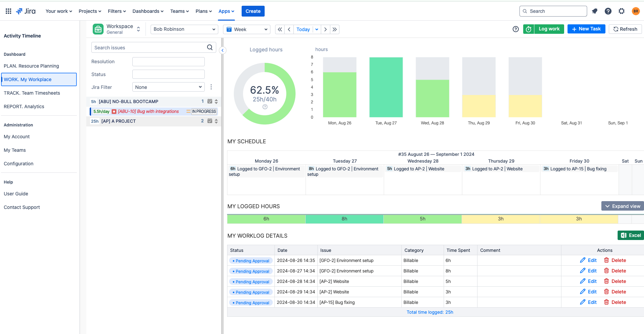Open Jira settings via the gear icon
Screen dimensions: 644x334
(x=621, y=11)
